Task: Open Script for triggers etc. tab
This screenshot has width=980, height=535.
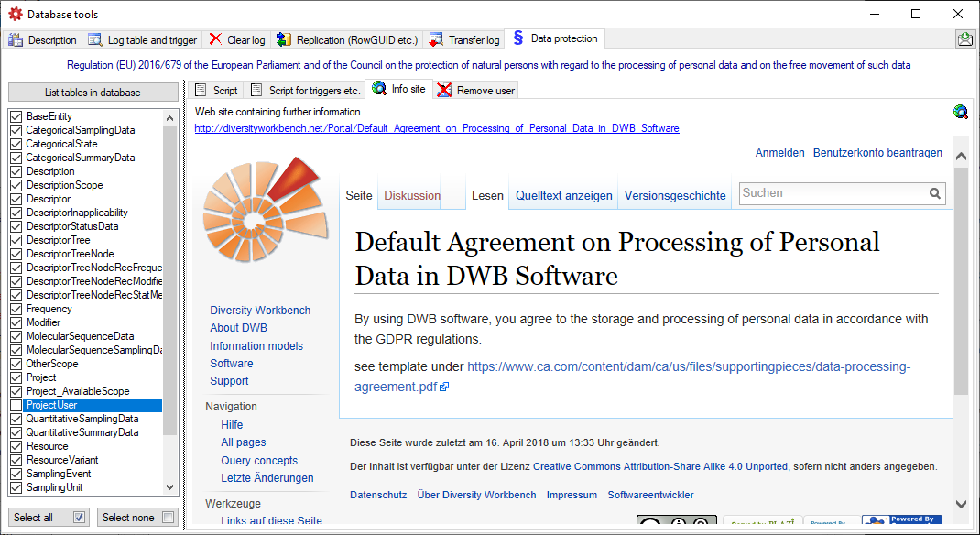Action: click(x=306, y=91)
